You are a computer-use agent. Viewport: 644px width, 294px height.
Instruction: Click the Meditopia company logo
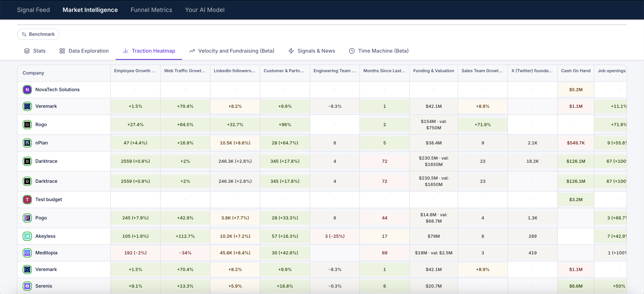point(27,253)
